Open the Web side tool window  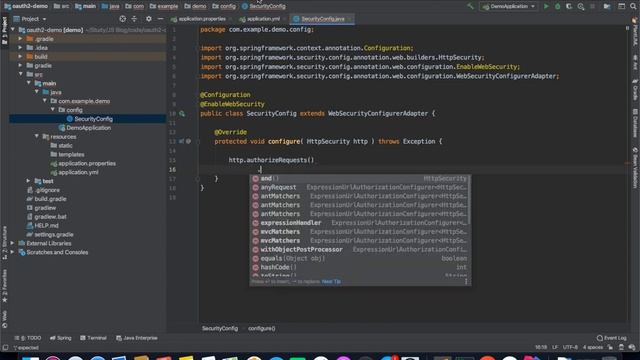4,319
